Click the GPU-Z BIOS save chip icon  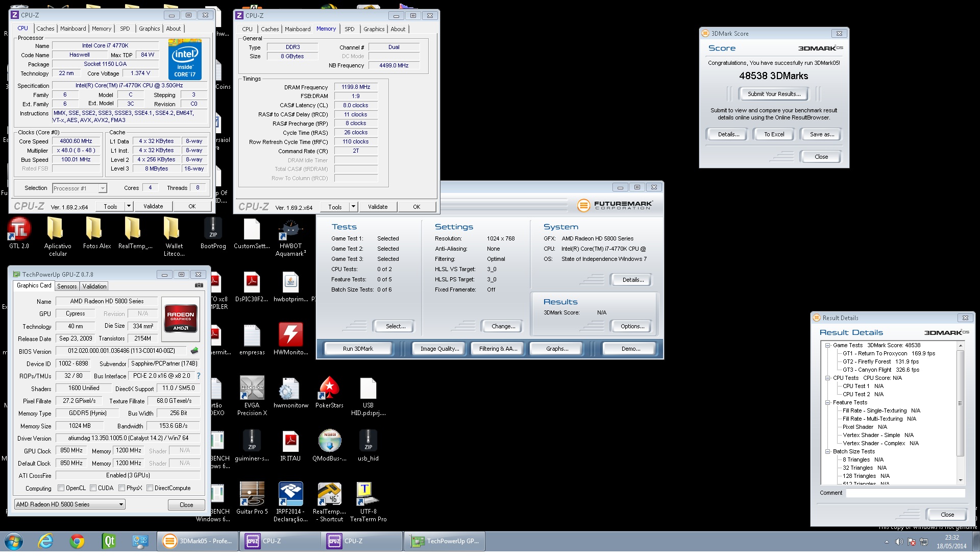point(194,351)
